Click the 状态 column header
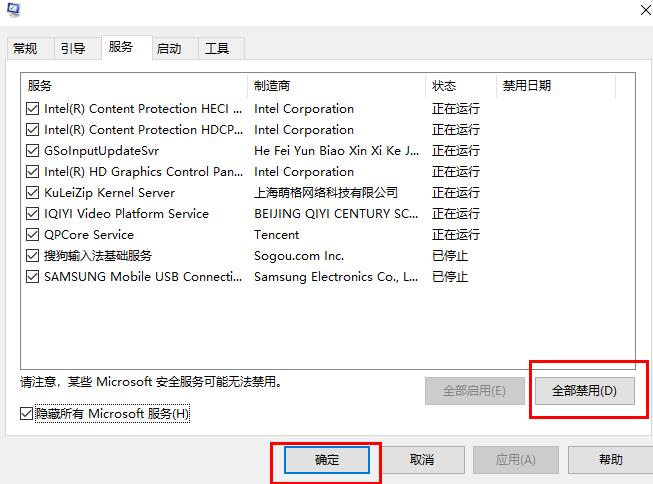This screenshot has height=484, width=653. click(x=460, y=86)
